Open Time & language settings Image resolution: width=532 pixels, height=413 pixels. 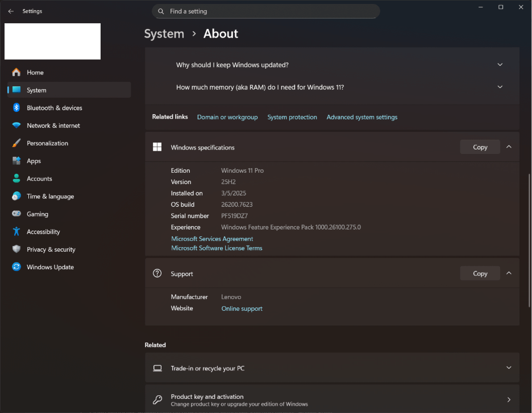pos(69,196)
